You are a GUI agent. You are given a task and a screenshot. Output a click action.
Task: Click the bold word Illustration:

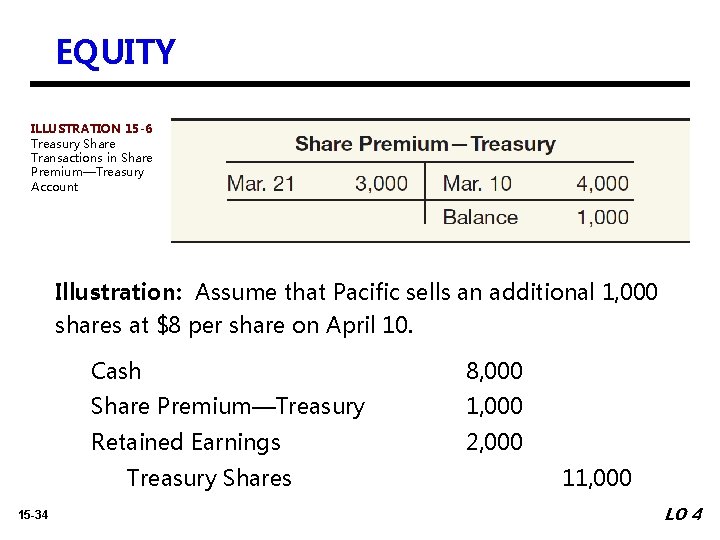point(116,293)
